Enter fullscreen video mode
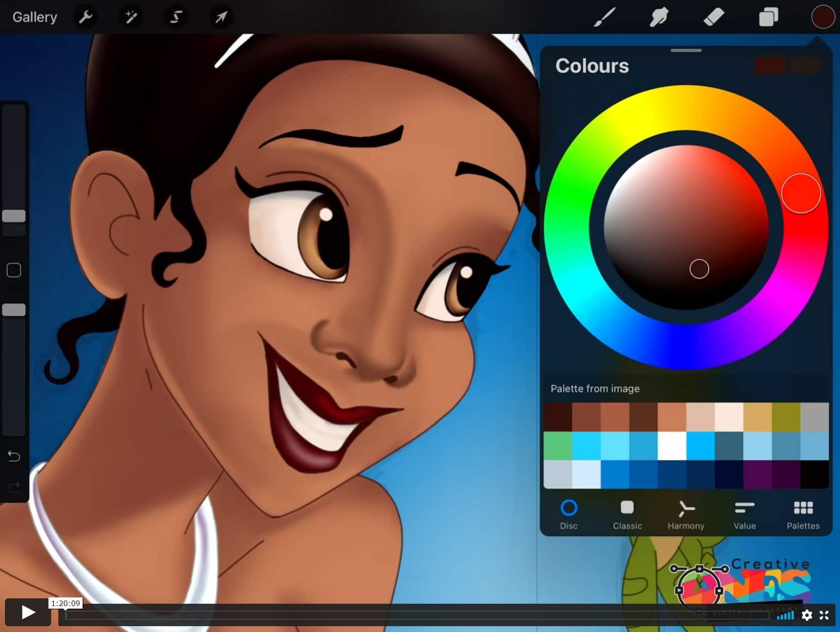This screenshot has height=632, width=840. click(x=824, y=615)
